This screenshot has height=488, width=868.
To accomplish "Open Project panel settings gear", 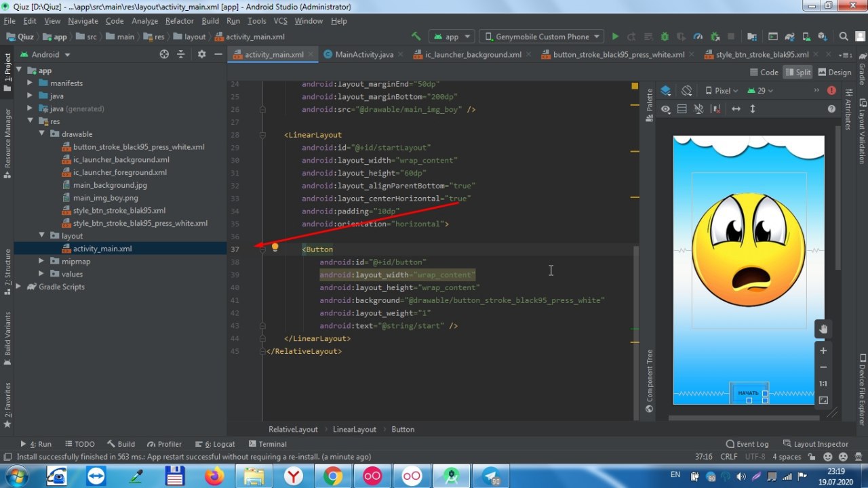I will pos(201,54).
